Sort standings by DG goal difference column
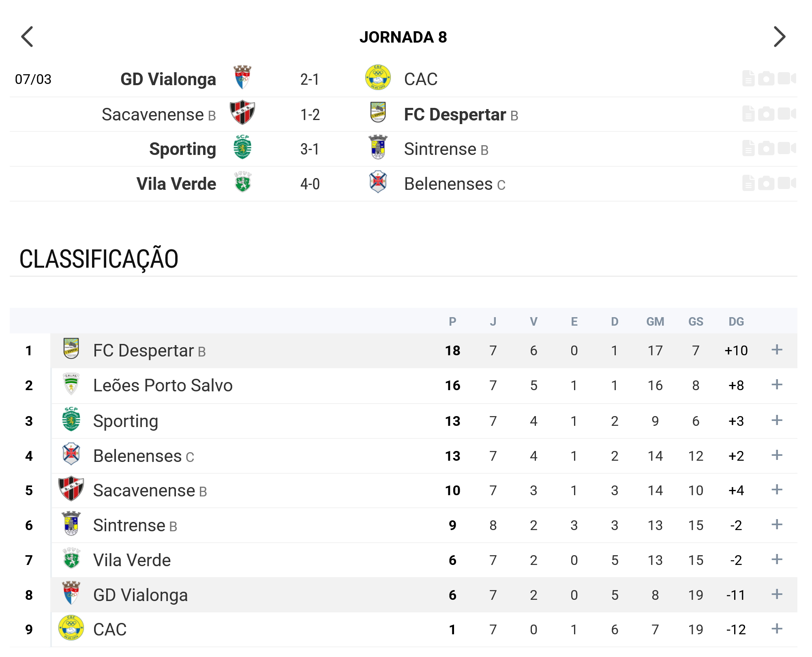Screen dimensions: 812x657 pyautogui.click(x=736, y=322)
